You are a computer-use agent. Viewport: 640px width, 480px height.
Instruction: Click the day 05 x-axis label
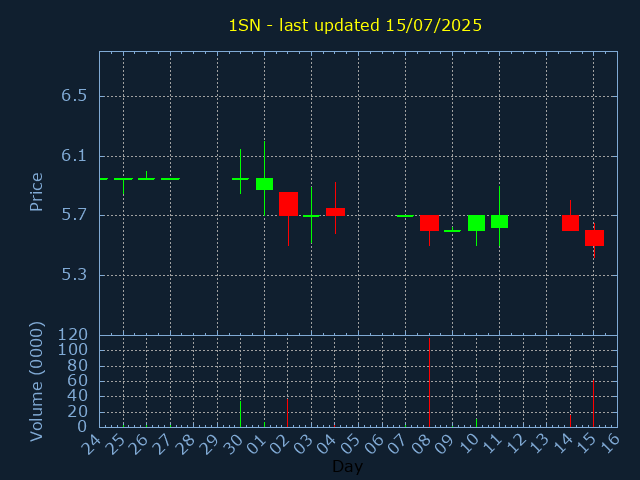[350, 444]
